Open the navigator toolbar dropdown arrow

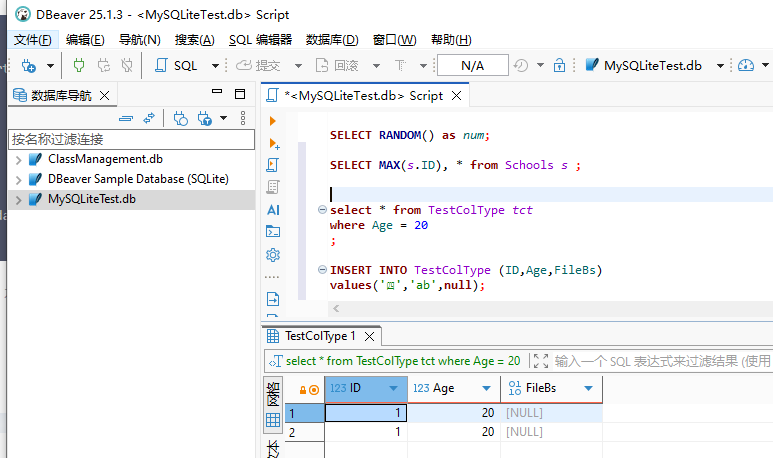pyautogui.click(x=224, y=118)
